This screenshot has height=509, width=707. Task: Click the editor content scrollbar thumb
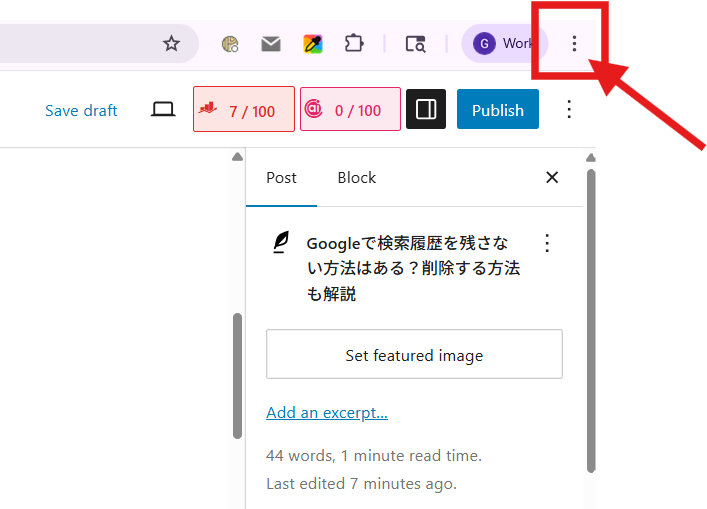(x=238, y=376)
